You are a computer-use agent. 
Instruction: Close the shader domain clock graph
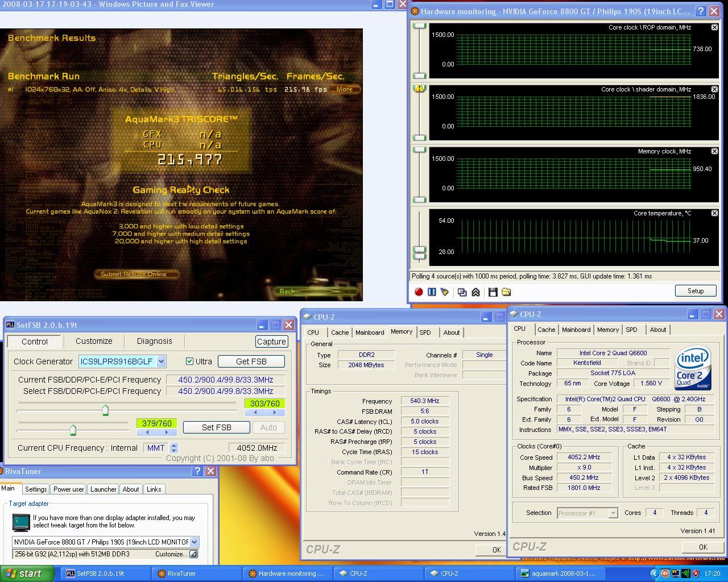click(714, 89)
